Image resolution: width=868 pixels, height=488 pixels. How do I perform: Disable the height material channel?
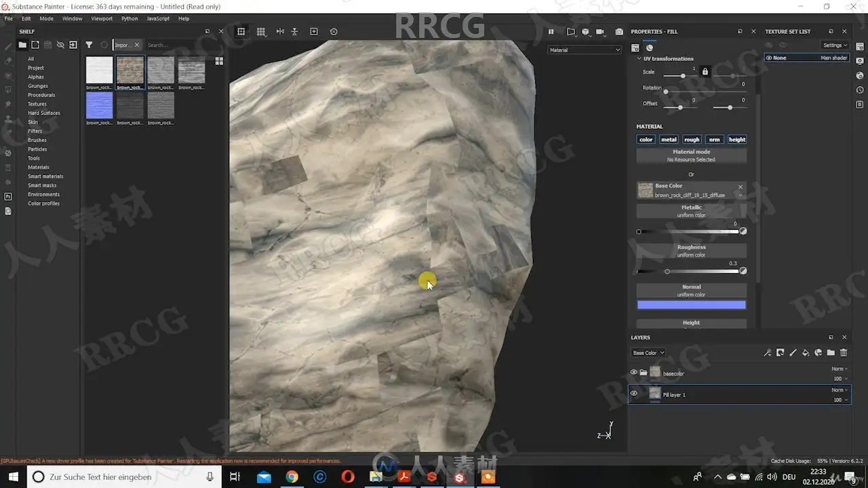pos(737,140)
